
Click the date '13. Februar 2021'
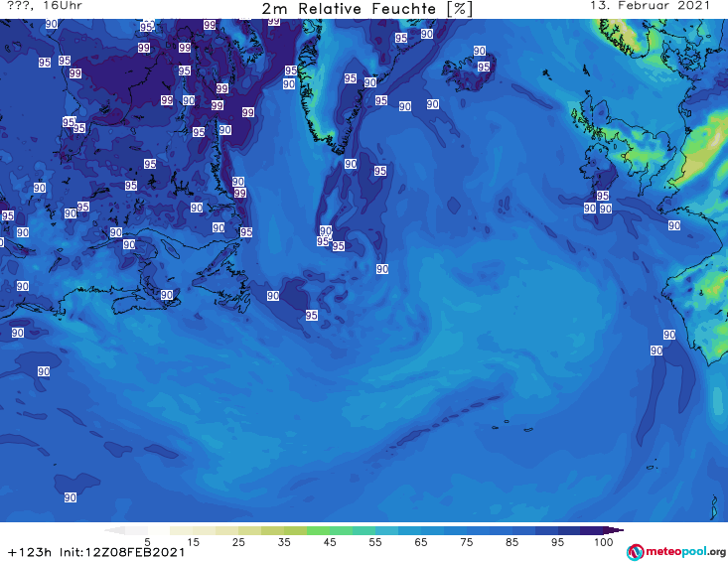(650, 6)
